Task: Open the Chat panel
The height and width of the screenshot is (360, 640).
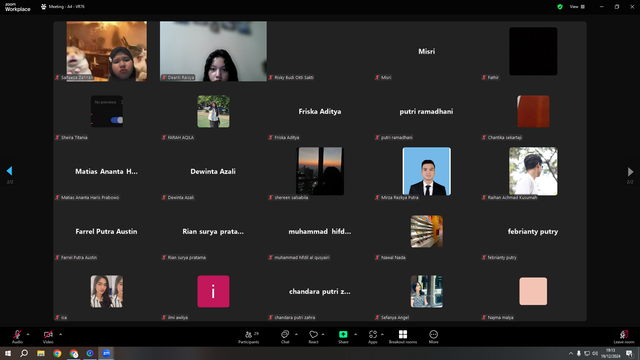Action: tap(285, 337)
